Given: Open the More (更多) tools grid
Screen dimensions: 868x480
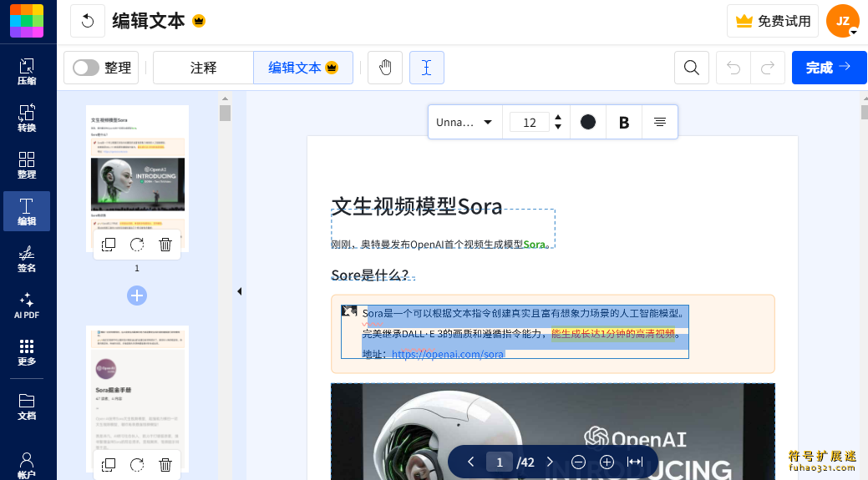Looking at the screenshot, I should tap(27, 351).
